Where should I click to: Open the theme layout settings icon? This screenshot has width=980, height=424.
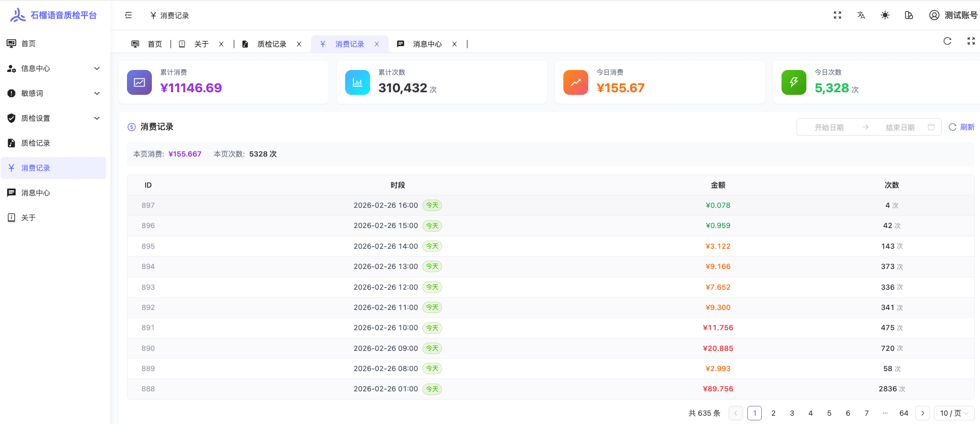908,16
